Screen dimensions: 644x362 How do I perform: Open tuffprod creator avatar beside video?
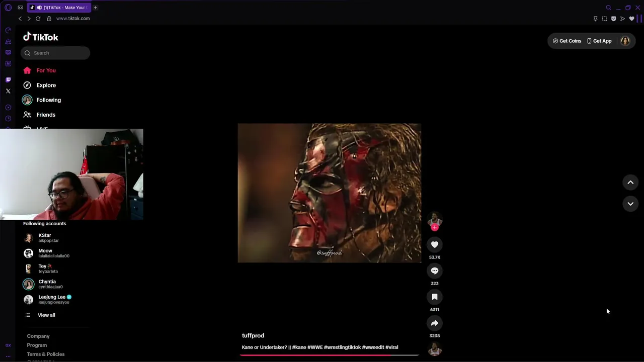[x=435, y=220]
